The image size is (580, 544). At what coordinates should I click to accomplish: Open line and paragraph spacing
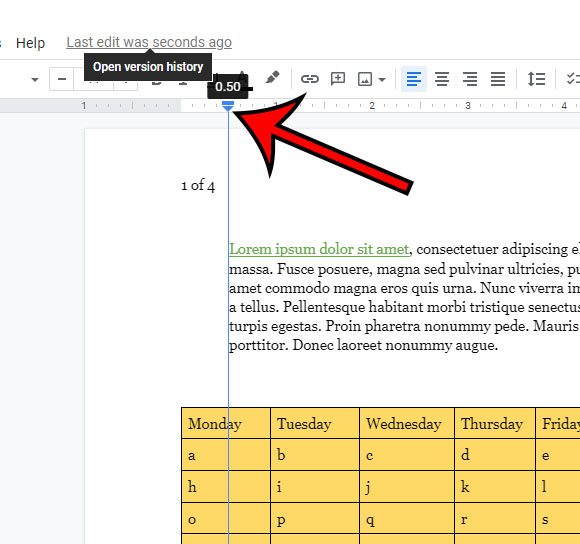(536, 79)
